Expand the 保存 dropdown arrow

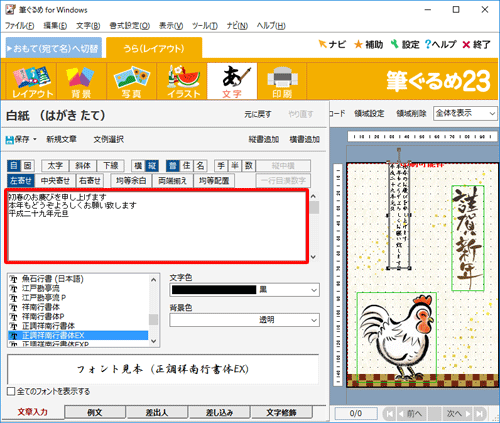[x=35, y=139]
